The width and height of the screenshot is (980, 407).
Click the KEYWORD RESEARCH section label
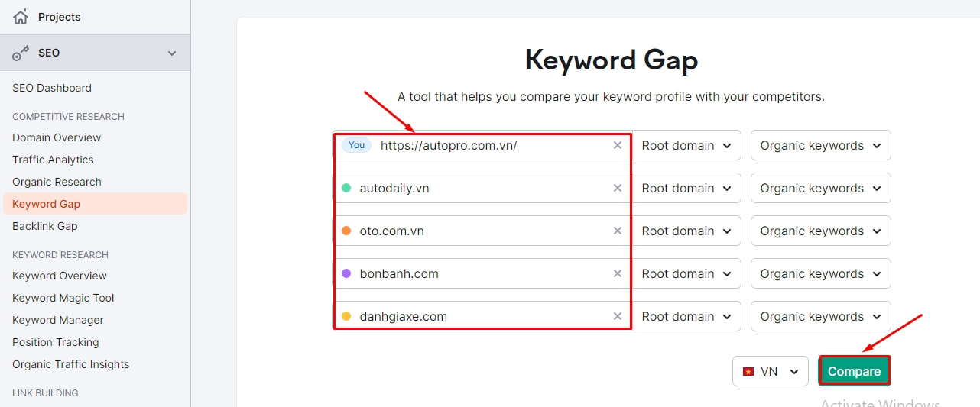pyautogui.click(x=60, y=255)
